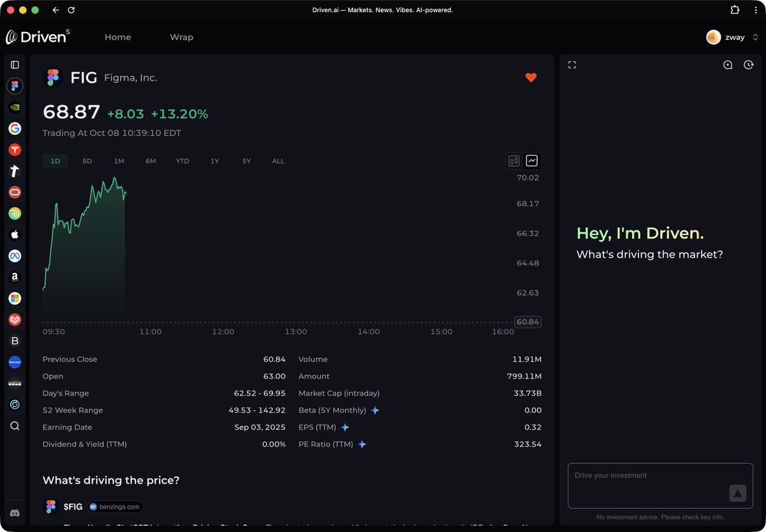Open the Disney stock icon in sidebar
This screenshot has width=766, height=532.
click(x=15, y=214)
